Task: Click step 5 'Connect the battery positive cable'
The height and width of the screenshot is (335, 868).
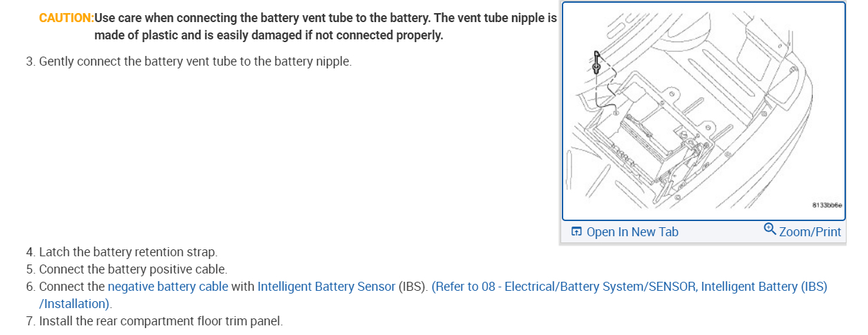Action: click(x=133, y=269)
